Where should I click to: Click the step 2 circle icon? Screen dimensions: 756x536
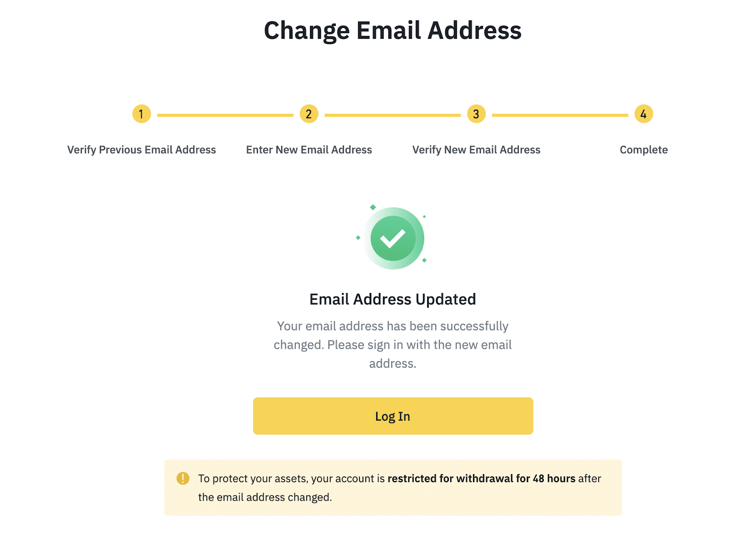(309, 114)
